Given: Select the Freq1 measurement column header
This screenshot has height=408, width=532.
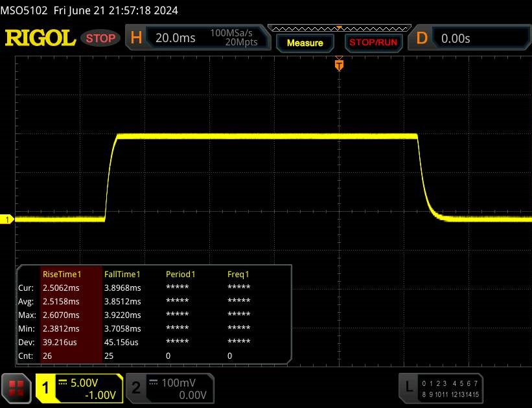Looking at the screenshot, I should pos(238,274).
